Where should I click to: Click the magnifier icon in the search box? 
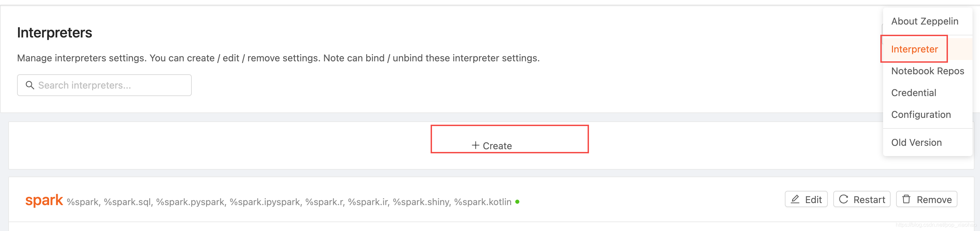pyautogui.click(x=30, y=85)
